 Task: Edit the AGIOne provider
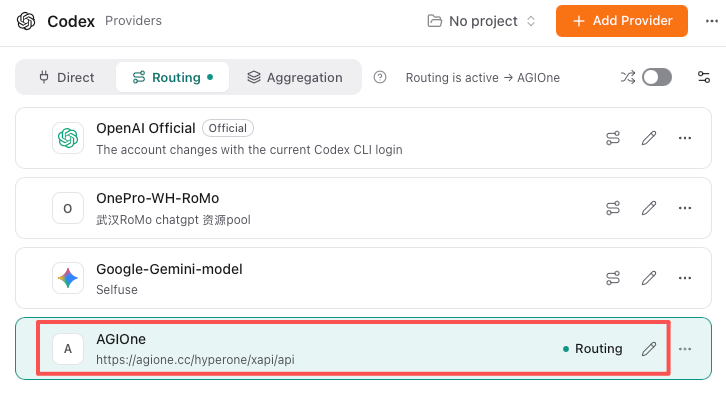pos(649,349)
